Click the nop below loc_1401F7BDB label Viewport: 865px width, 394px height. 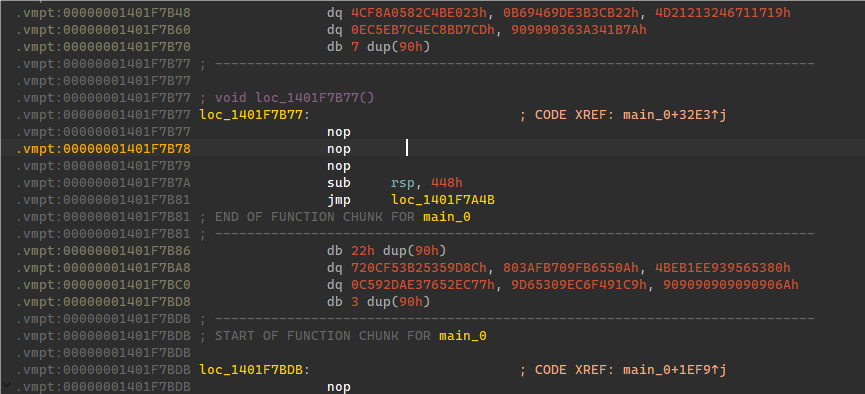(339, 387)
